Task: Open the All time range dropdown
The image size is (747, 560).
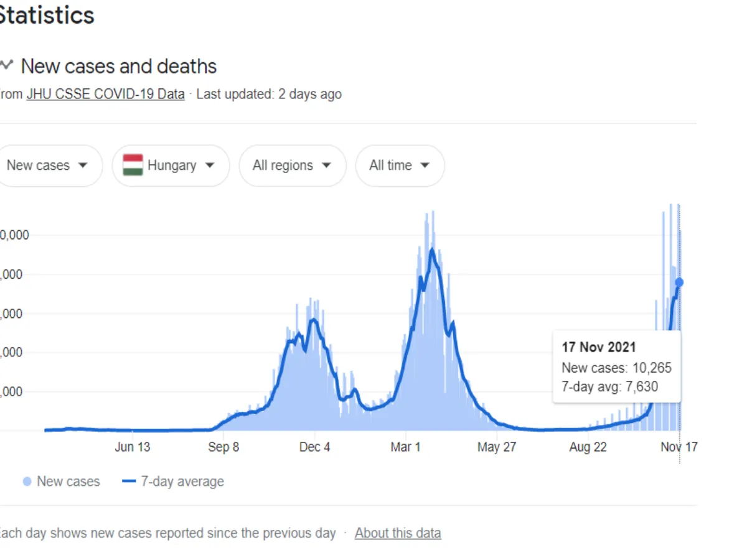Action: 400,166
